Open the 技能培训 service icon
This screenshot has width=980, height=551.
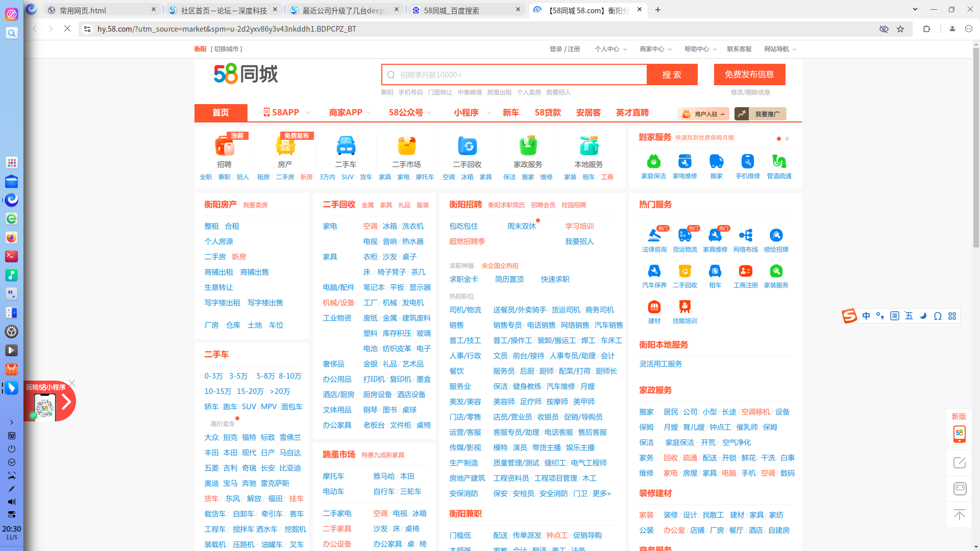685,307
